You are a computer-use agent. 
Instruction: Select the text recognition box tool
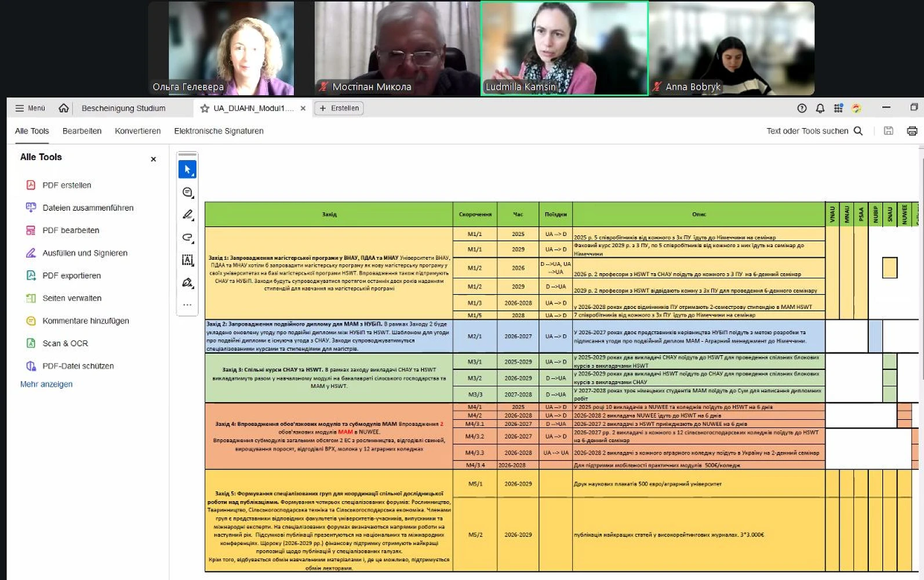(187, 260)
